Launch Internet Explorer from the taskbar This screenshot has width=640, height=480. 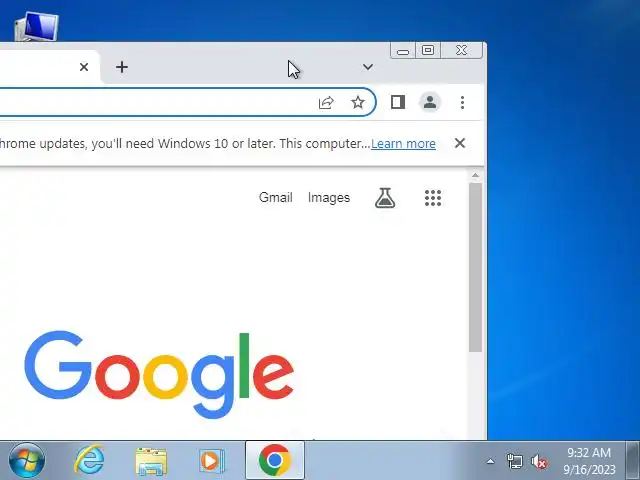pos(89,460)
